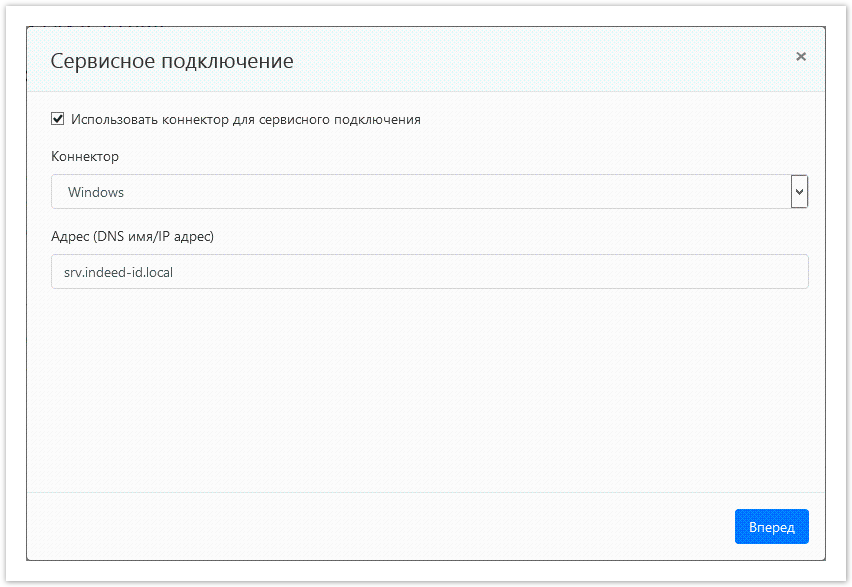
Task: Click the Коннектор field label
Action: pyautogui.click(x=84, y=156)
